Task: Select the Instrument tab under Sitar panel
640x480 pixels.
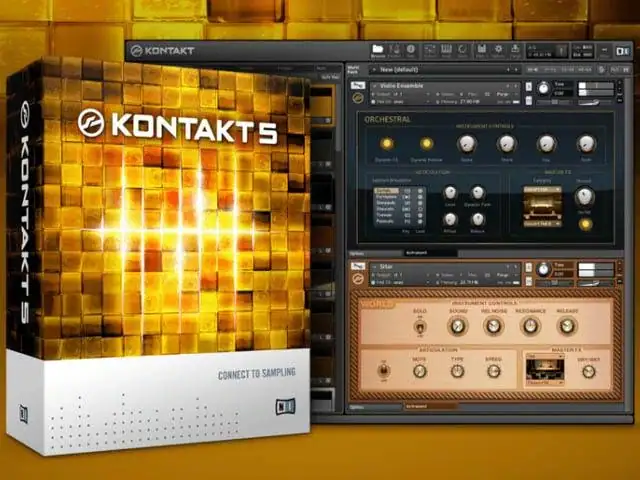Action: pyautogui.click(x=431, y=407)
